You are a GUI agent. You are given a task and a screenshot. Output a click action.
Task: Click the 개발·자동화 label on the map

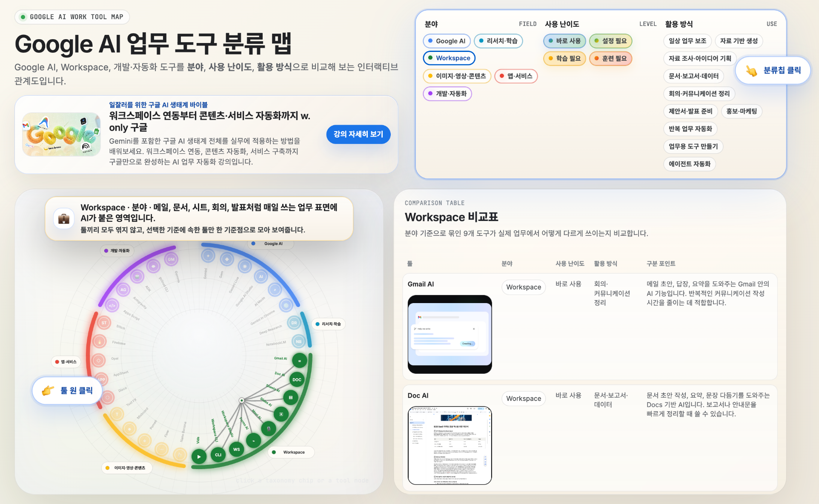[117, 251]
